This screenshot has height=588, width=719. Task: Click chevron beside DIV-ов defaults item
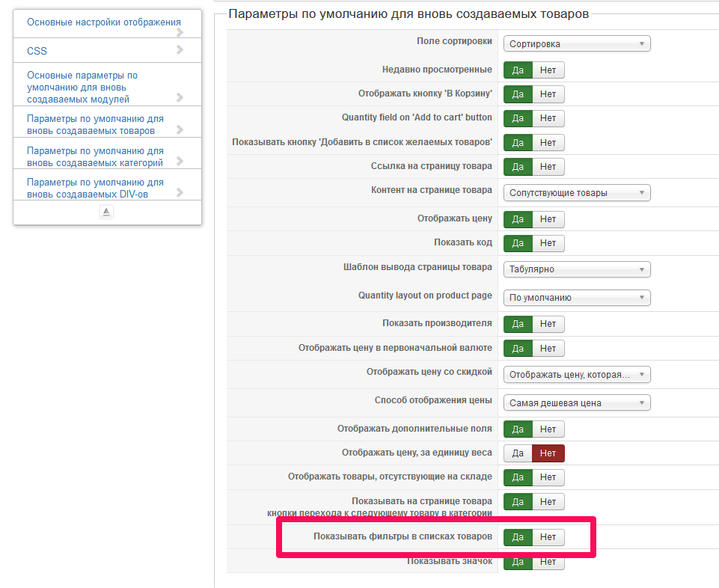coord(180,192)
